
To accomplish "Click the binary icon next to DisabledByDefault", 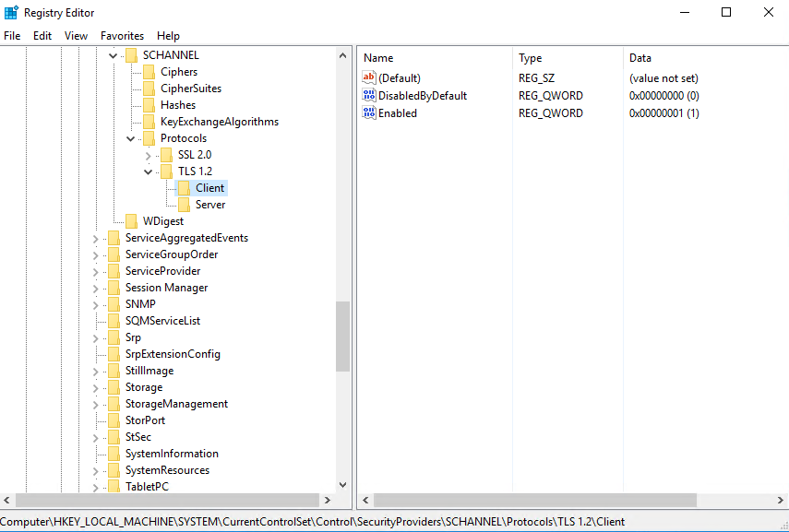I will pos(369,96).
